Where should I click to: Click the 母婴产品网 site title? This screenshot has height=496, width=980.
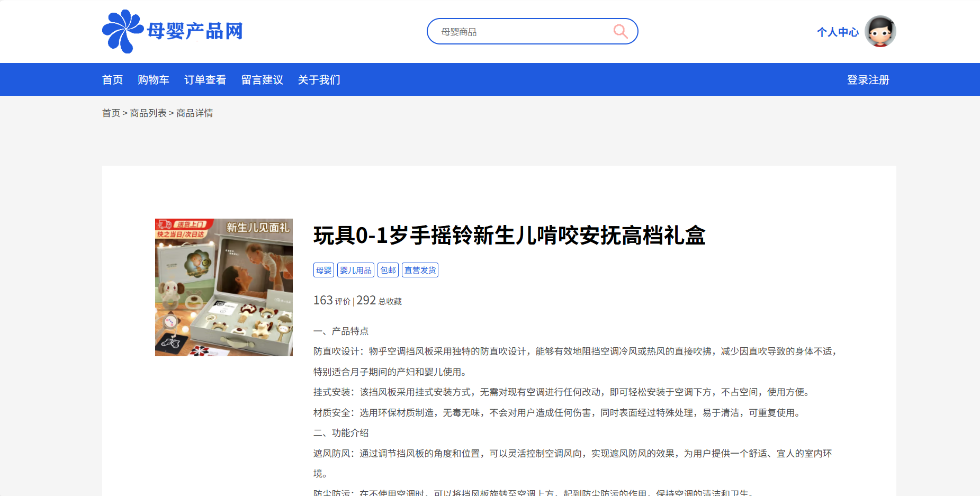pyautogui.click(x=195, y=32)
